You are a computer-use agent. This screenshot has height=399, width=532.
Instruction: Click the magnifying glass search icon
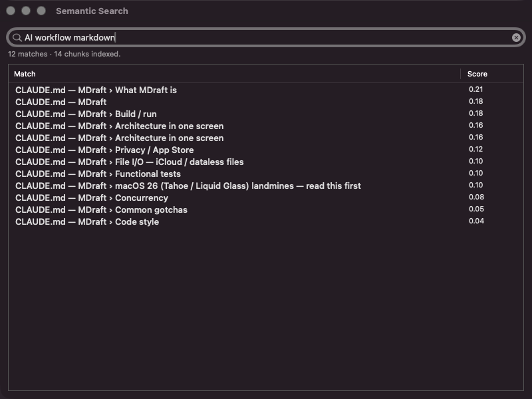click(17, 38)
